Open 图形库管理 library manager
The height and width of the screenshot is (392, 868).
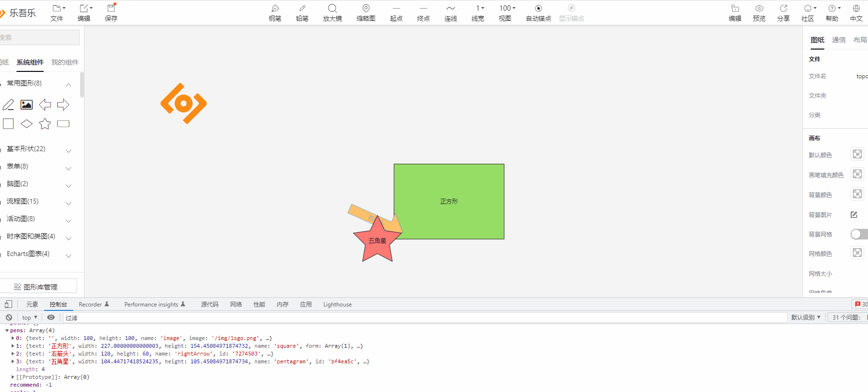38,287
